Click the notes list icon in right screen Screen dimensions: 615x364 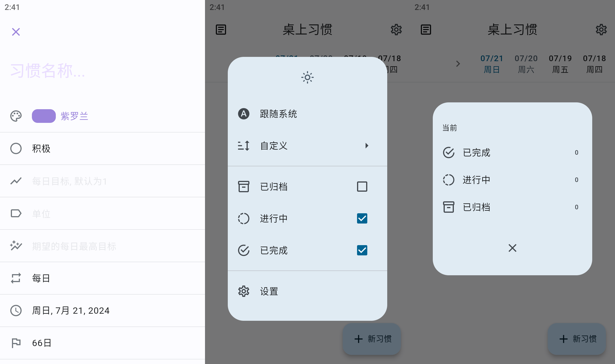click(x=426, y=30)
